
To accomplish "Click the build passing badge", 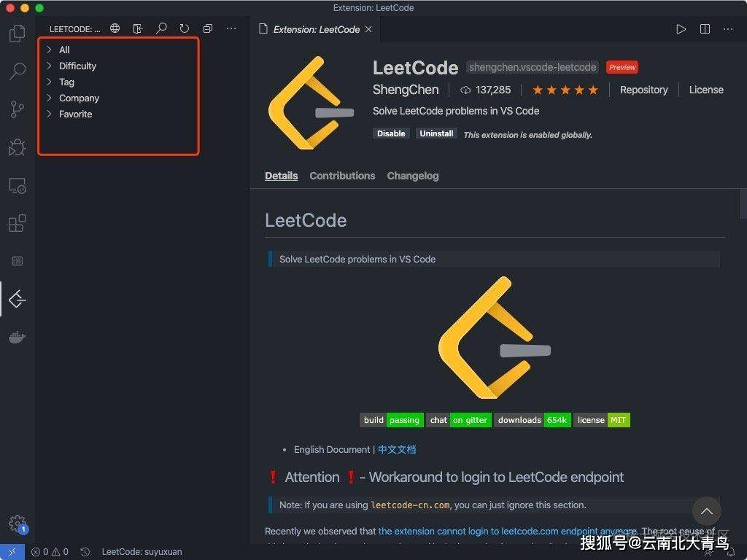I will click(391, 420).
